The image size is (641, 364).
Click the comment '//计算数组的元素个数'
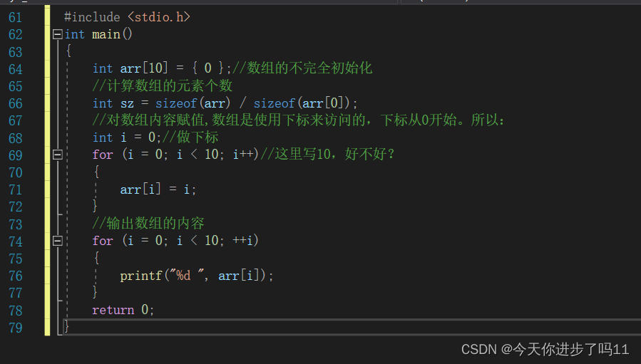click(x=163, y=85)
